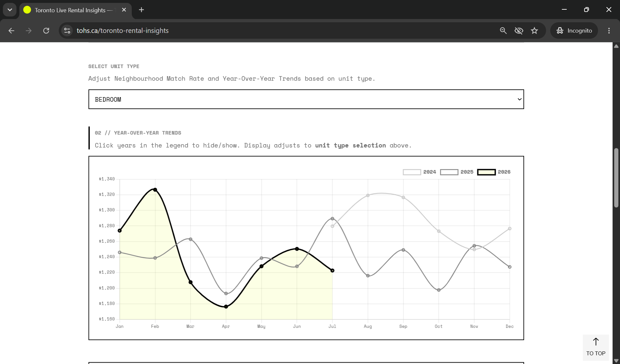Click the 2025 October low data point

point(439,290)
